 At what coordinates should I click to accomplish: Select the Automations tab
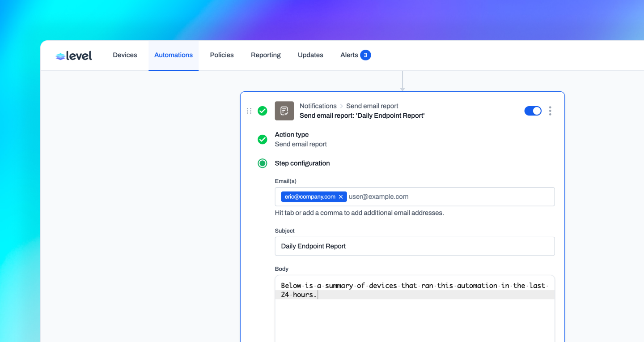coord(174,55)
